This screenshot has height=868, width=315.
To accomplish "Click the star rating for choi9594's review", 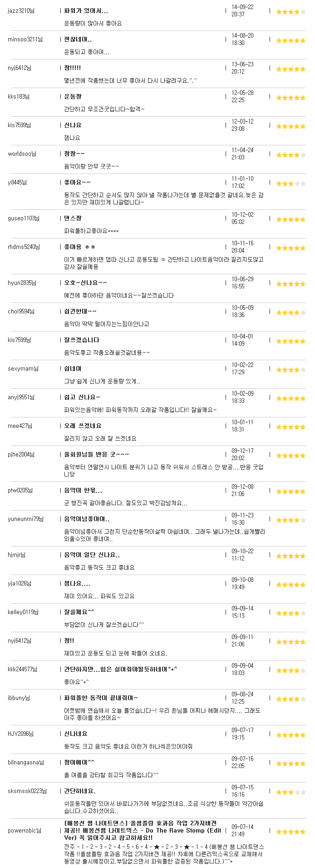I will coord(291,312).
